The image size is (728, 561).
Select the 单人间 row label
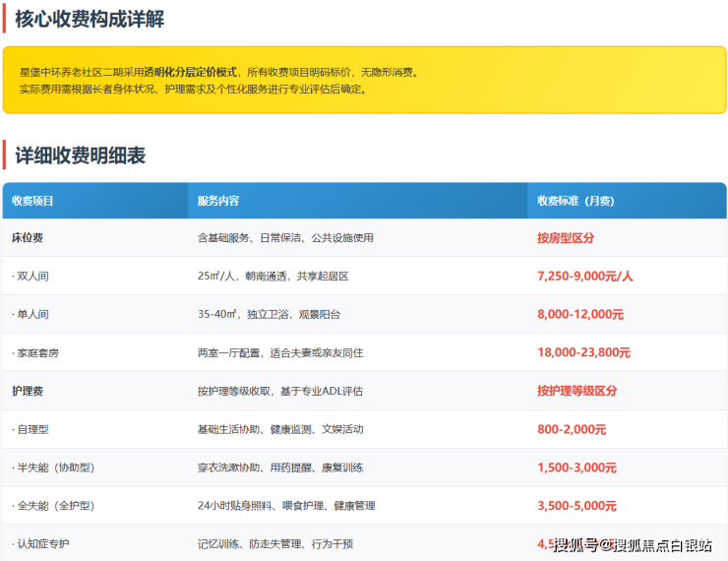click(30, 315)
